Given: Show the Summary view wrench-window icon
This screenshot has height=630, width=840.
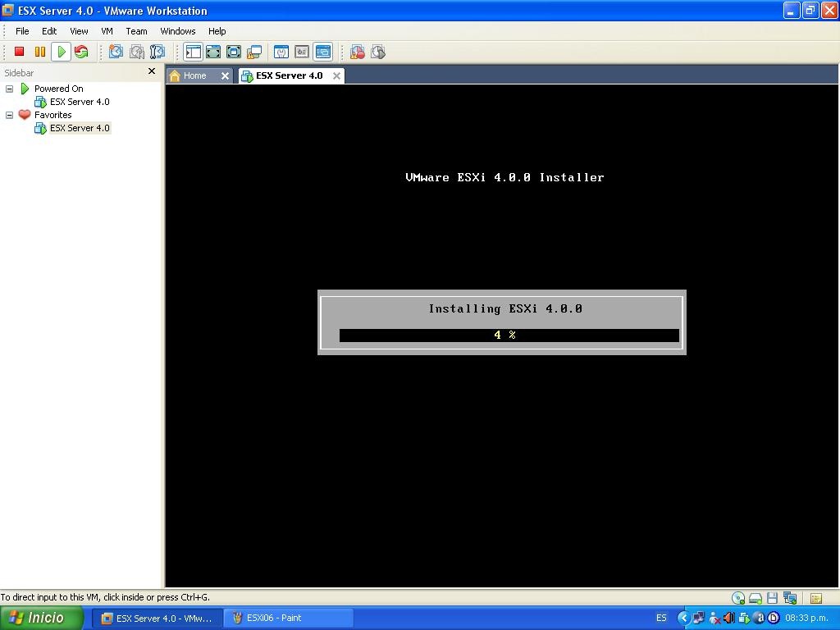Looking at the screenshot, I should [281, 52].
